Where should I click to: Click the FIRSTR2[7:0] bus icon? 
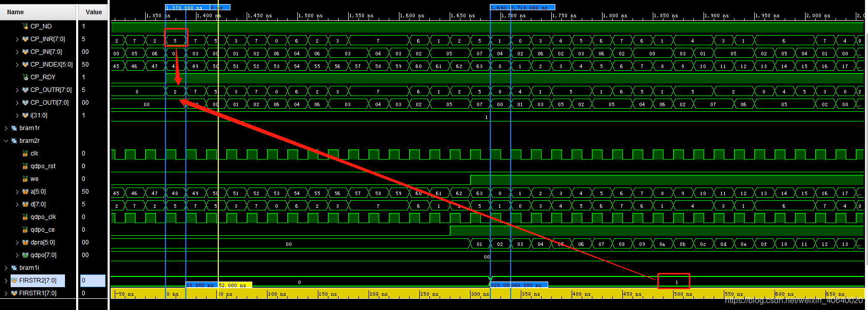[x=14, y=281]
